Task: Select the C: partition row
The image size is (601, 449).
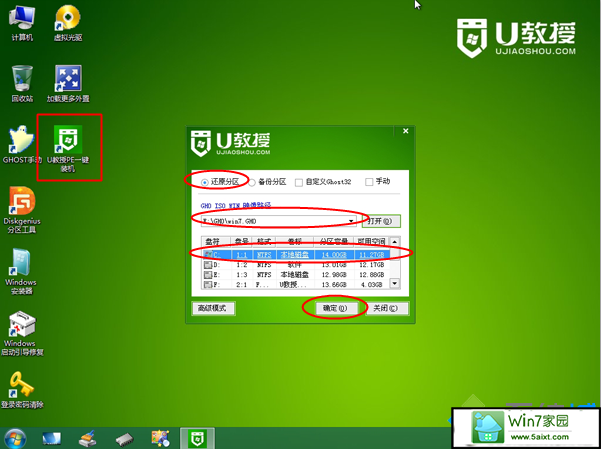Action: 296,255
